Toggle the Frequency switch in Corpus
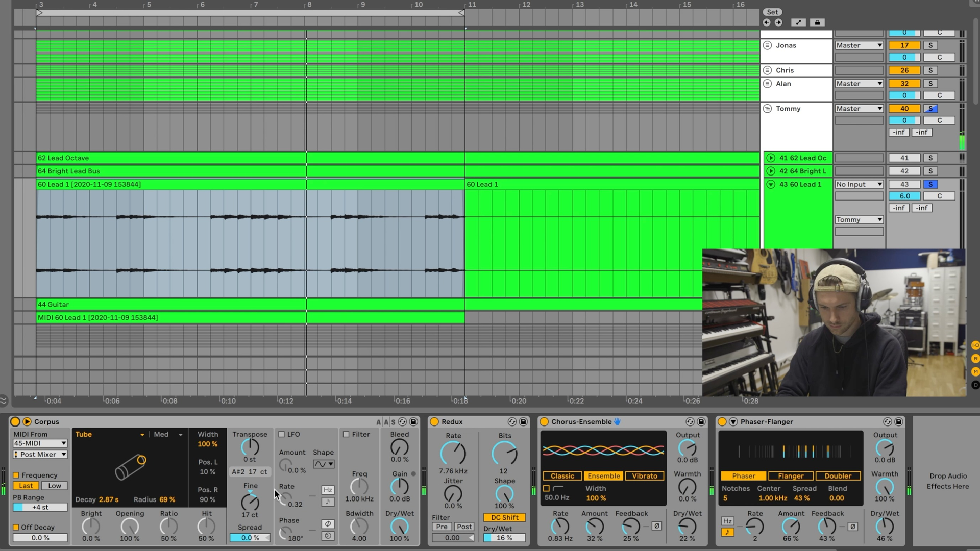Screen dimensions: 980x551 16,475
